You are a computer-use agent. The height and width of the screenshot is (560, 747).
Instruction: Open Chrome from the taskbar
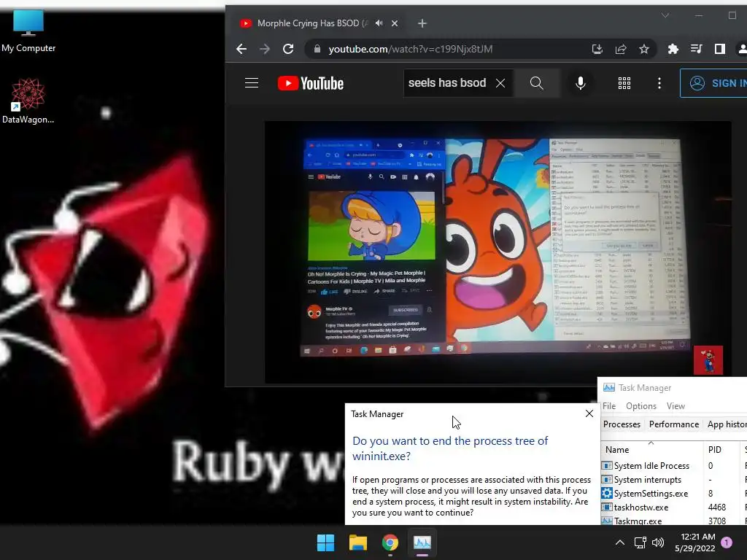390,542
